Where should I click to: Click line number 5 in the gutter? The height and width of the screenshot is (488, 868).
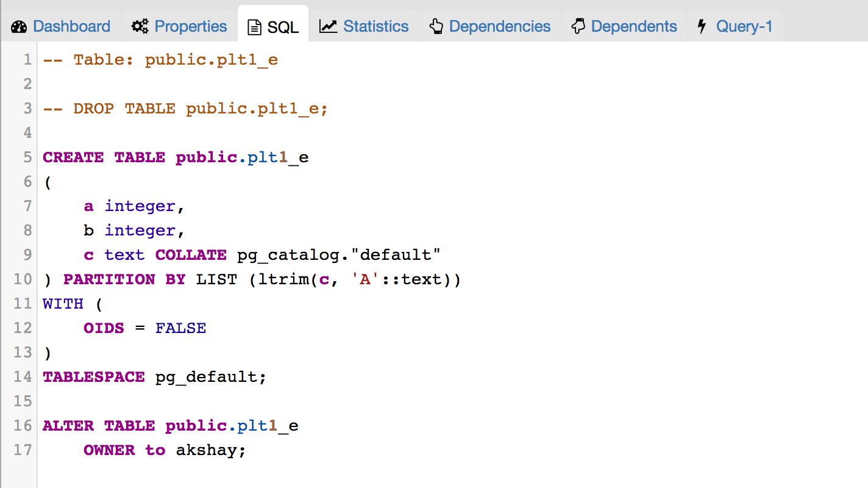[x=27, y=157]
